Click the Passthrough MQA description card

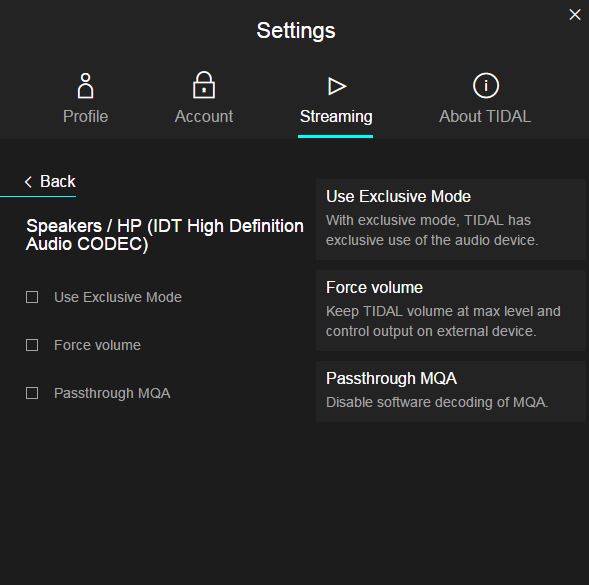point(450,392)
